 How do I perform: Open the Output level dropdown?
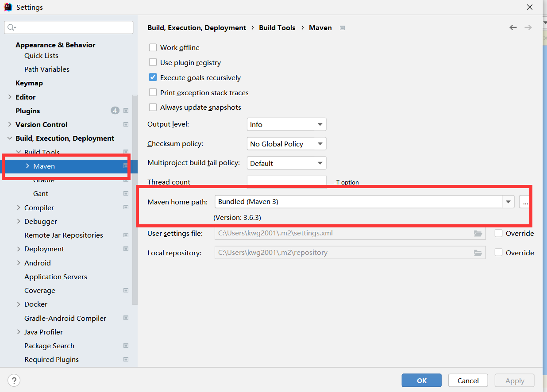286,124
